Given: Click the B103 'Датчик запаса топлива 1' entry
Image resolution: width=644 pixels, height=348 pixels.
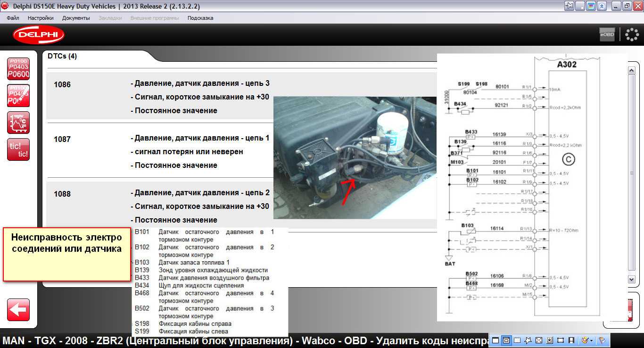Looking at the screenshot, I should (182, 263).
